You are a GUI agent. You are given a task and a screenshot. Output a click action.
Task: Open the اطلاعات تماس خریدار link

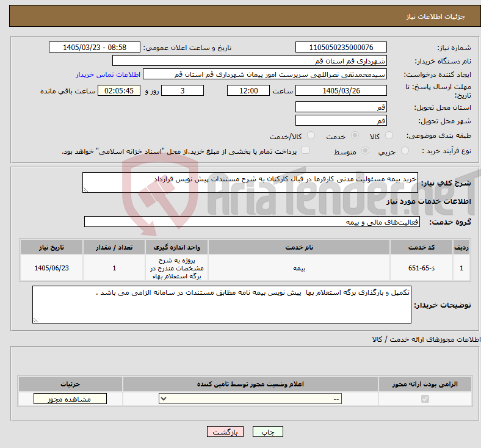tap(108, 74)
